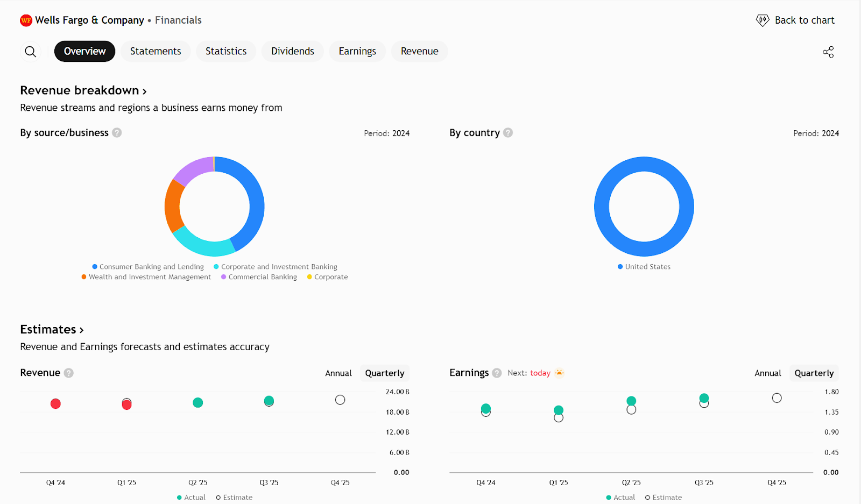This screenshot has width=861, height=504.
Task: Expand the Estimates section
Action: point(52,329)
